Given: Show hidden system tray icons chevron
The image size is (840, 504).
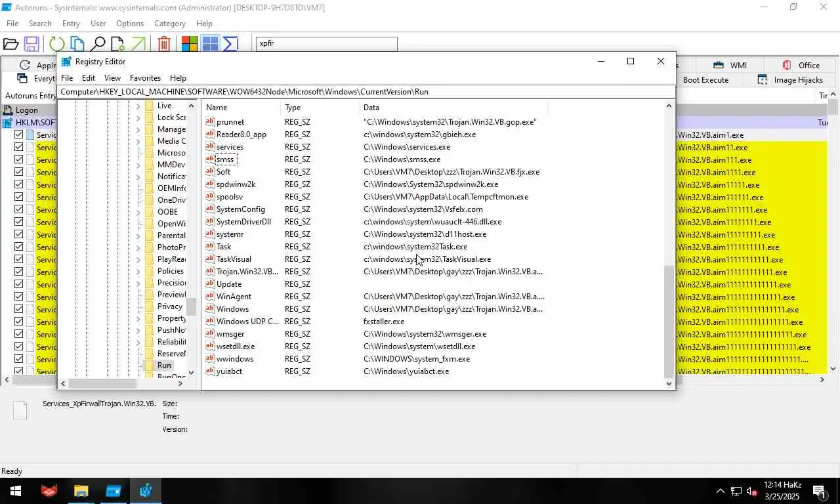Looking at the screenshot, I should pos(720,491).
